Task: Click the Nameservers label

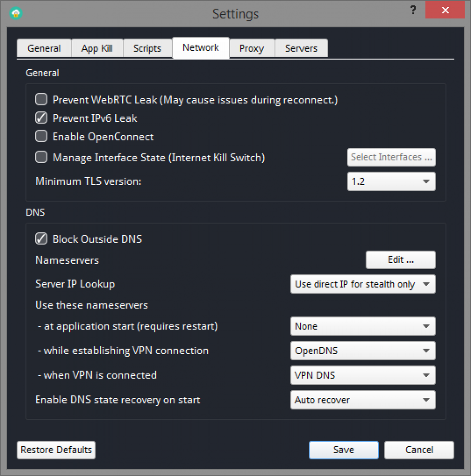Action: (x=67, y=260)
